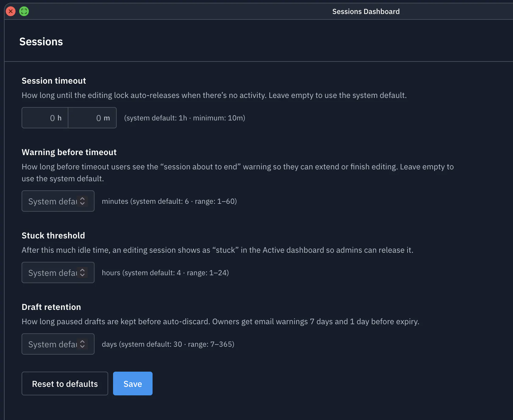The width and height of the screenshot is (513, 420).
Task: Click Reset to defaults button
Action: (65, 384)
